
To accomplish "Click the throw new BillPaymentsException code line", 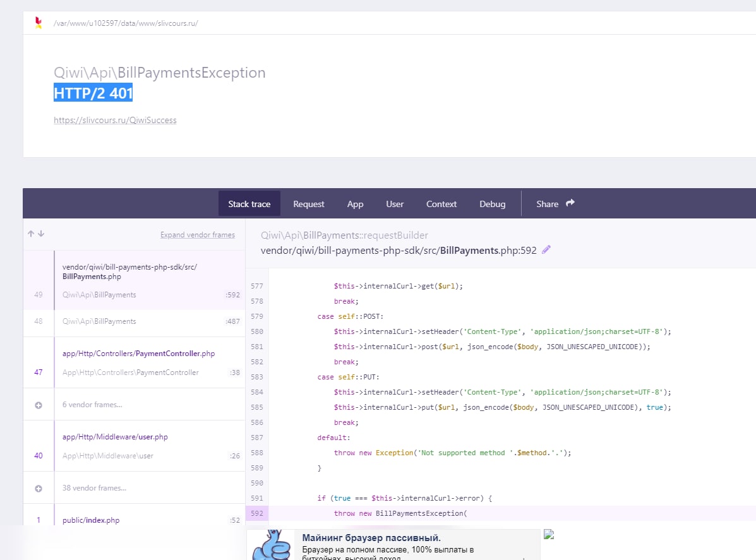I will pyautogui.click(x=400, y=513).
